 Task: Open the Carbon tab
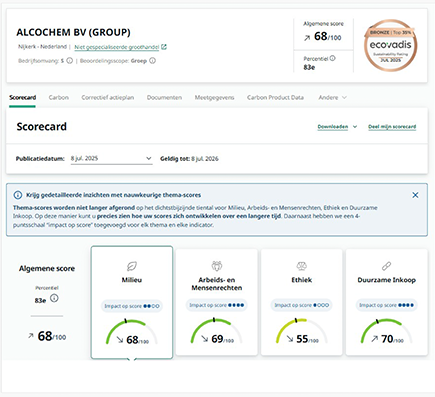[59, 98]
